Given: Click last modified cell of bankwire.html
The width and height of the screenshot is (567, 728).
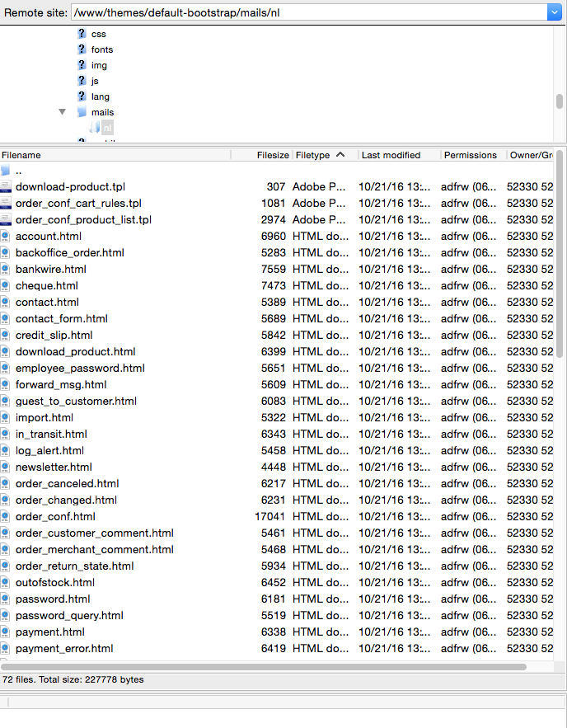Looking at the screenshot, I should pyautogui.click(x=395, y=270).
